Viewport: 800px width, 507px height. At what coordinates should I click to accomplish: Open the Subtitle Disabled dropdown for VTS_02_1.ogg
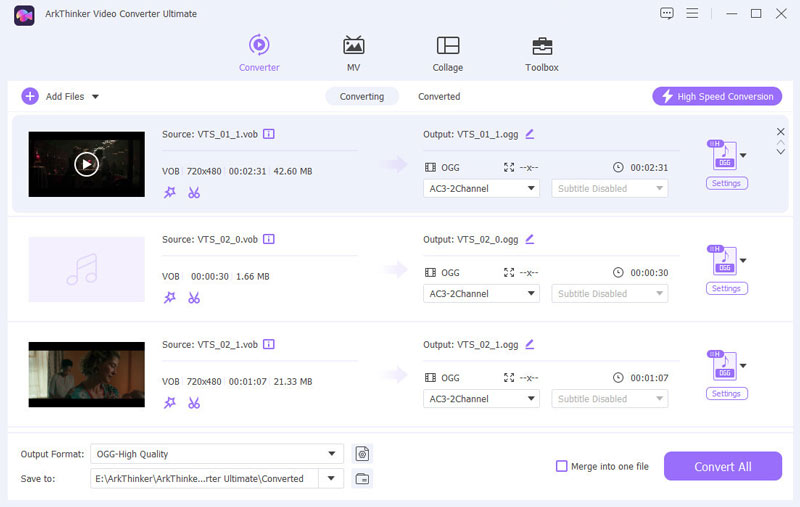click(610, 398)
